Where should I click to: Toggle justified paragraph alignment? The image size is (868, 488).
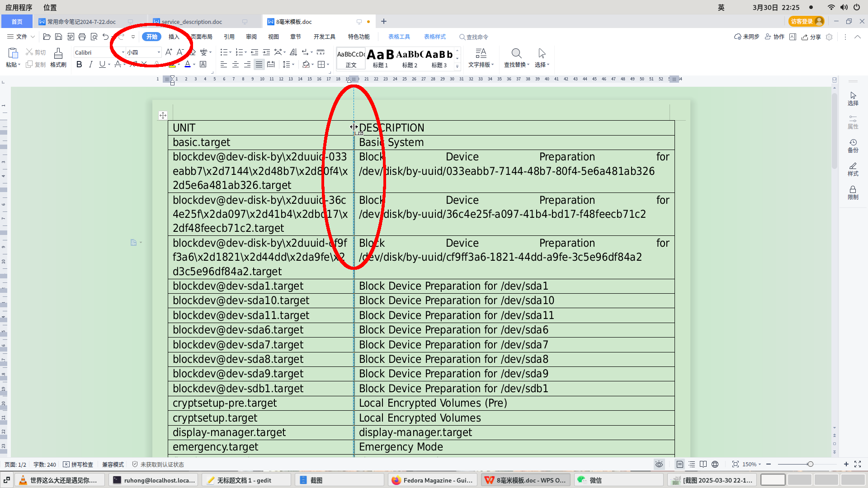pos(259,65)
